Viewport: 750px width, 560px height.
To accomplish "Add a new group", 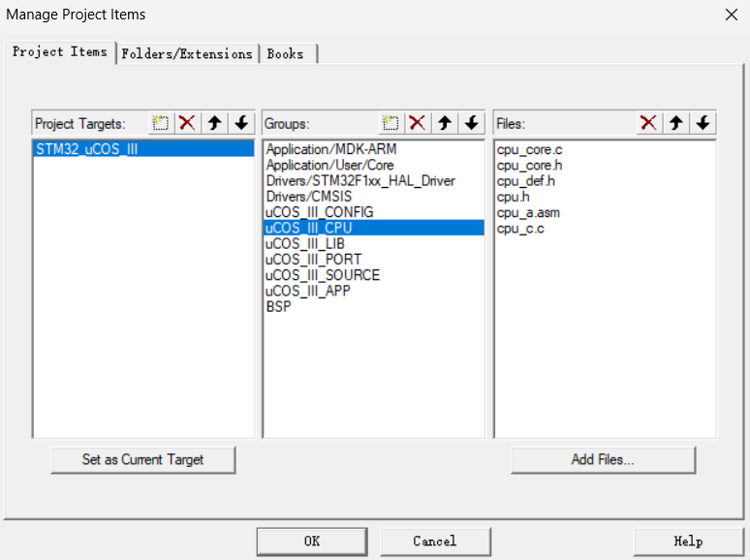I will (x=391, y=123).
